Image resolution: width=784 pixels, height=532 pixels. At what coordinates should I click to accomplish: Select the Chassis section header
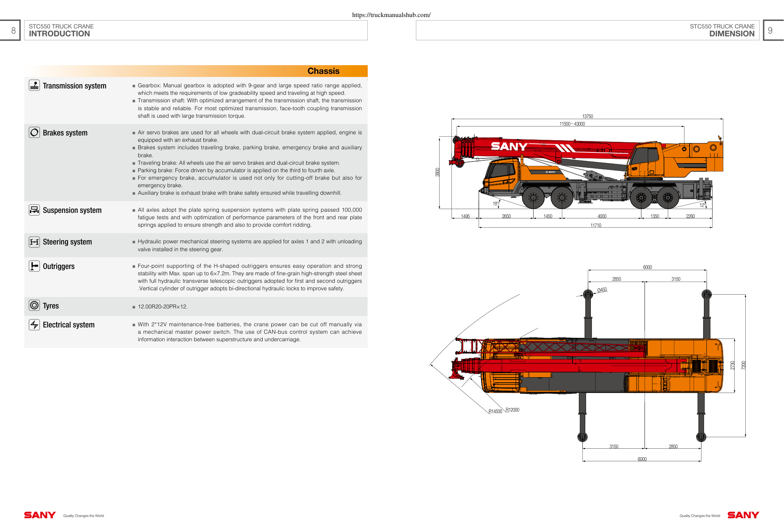coord(323,71)
